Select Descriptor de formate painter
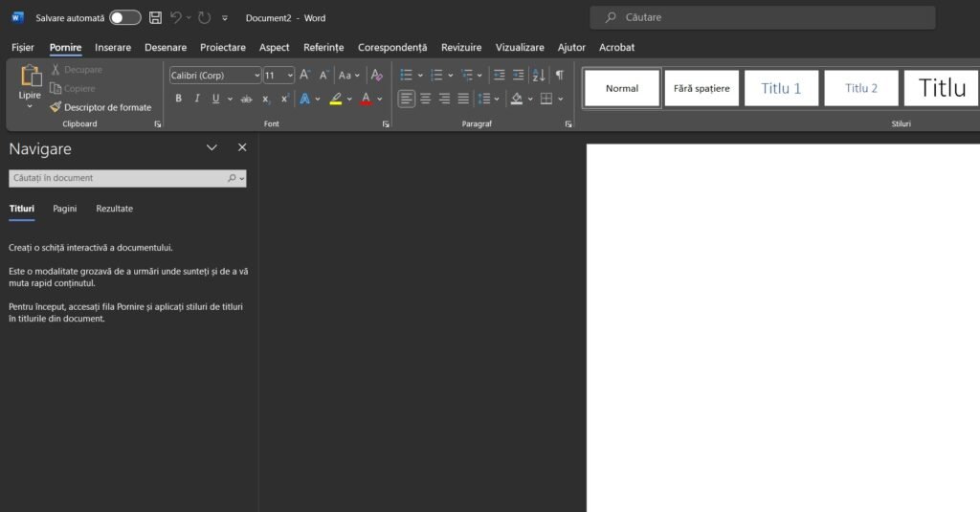Image resolution: width=980 pixels, height=512 pixels. [100, 107]
